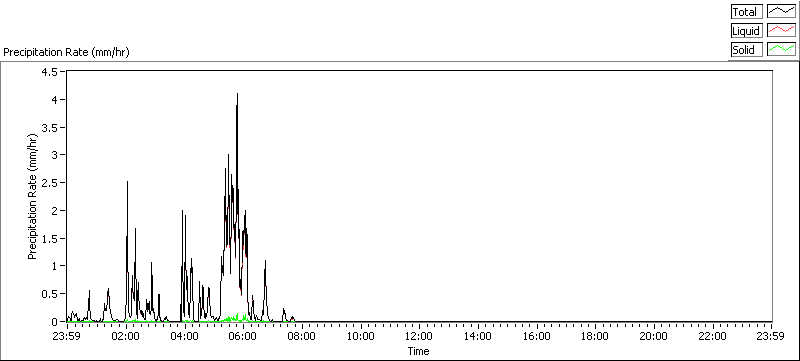
Task: Click the 12:00 time axis marker
Action: [x=419, y=336]
